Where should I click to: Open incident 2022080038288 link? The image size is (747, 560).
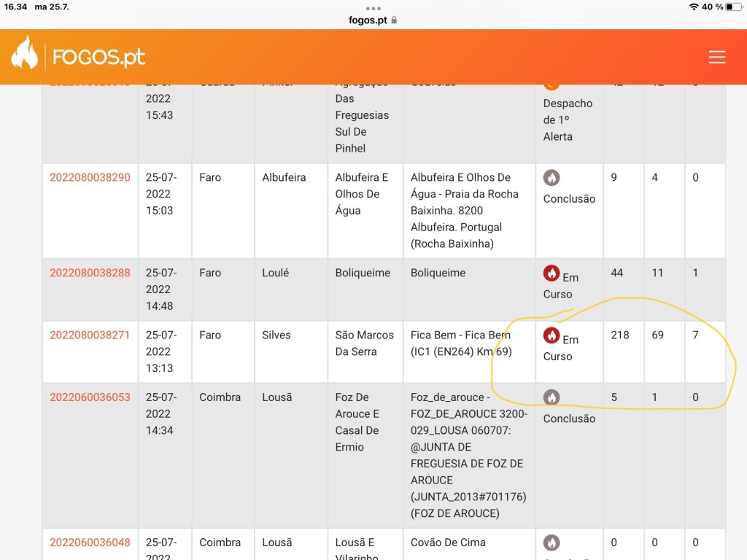pyautogui.click(x=90, y=273)
